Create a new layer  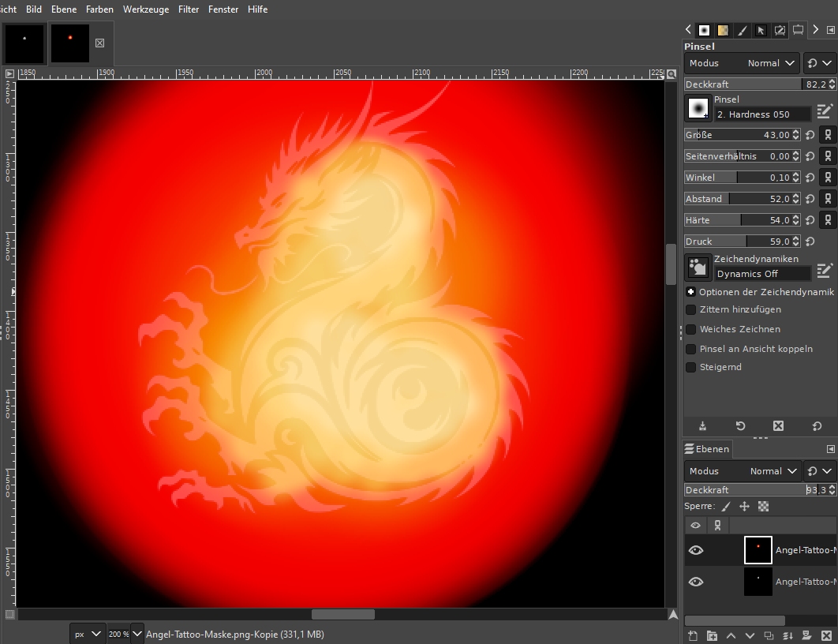tap(693, 636)
